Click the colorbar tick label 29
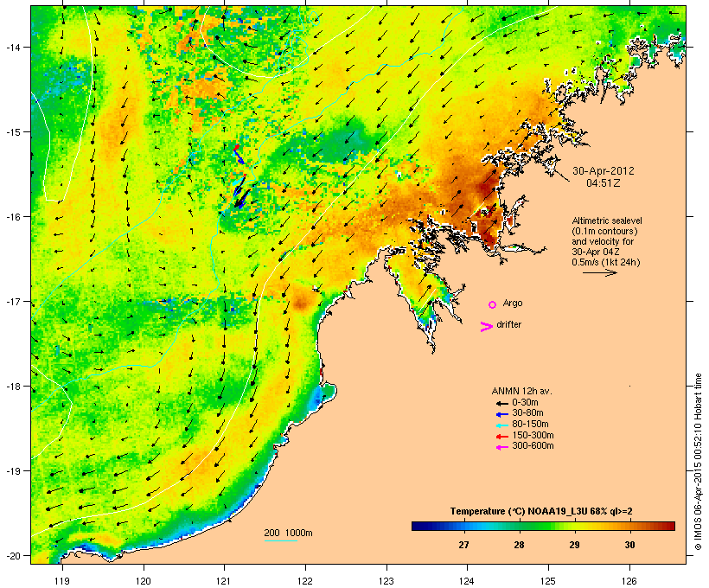 click(x=574, y=545)
